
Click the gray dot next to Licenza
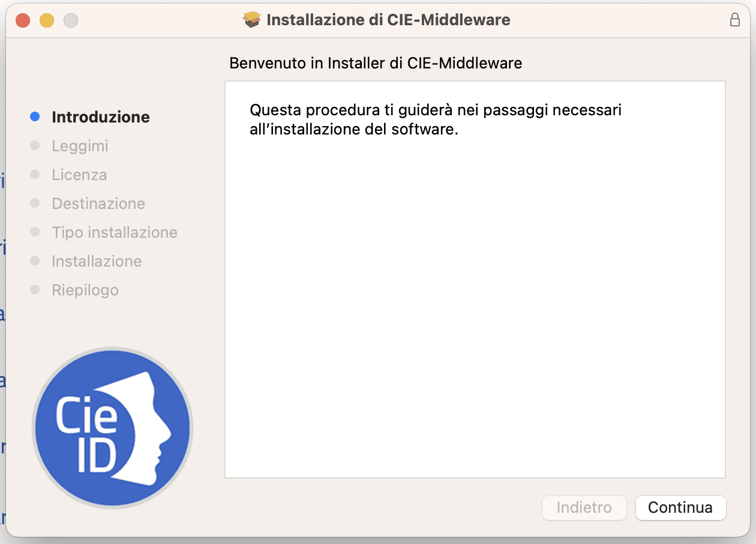[34, 174]
